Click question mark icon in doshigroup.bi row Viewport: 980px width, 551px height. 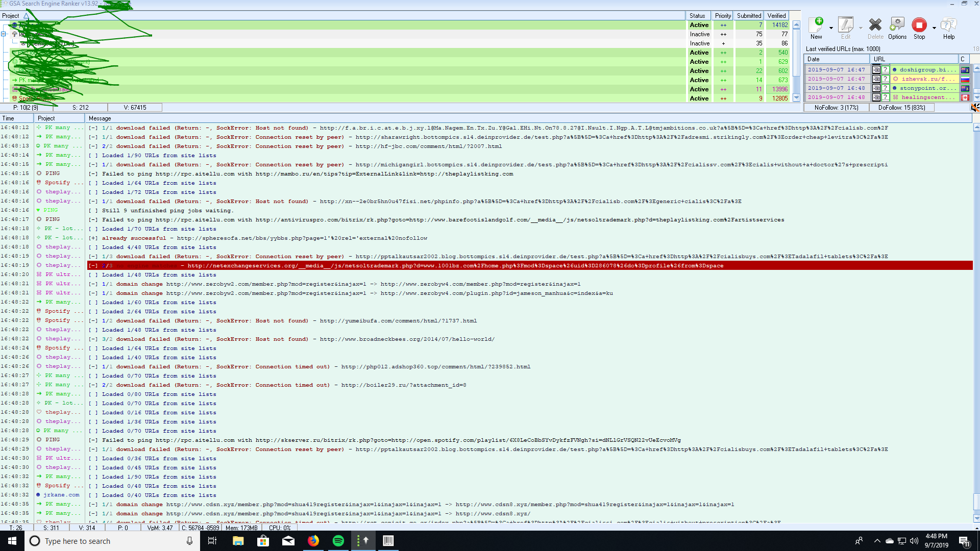(885, 70)
